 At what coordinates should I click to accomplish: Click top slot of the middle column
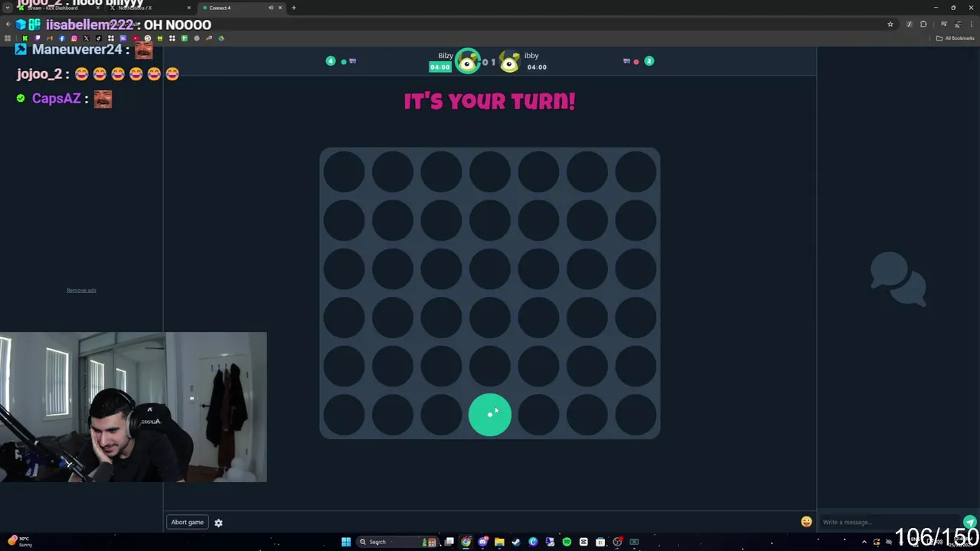(x=490, y=171)
